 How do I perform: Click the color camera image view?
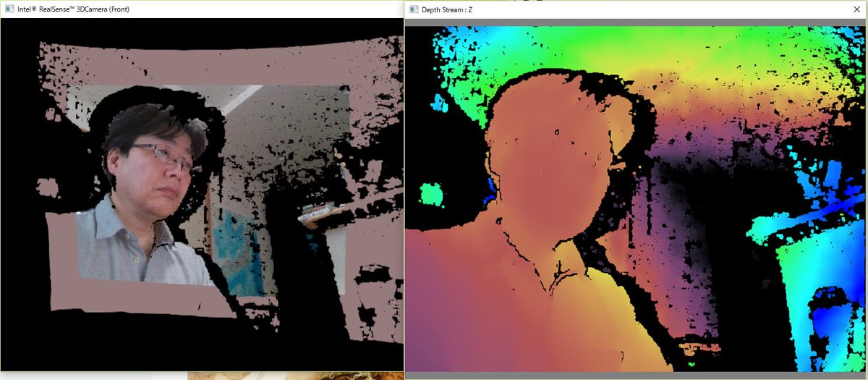202,195
